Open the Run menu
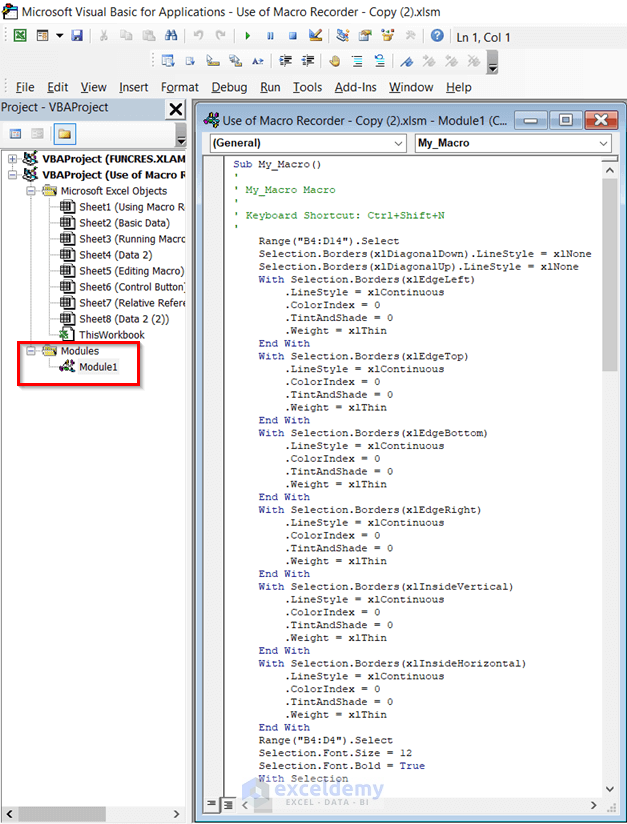 pos(270,87)
